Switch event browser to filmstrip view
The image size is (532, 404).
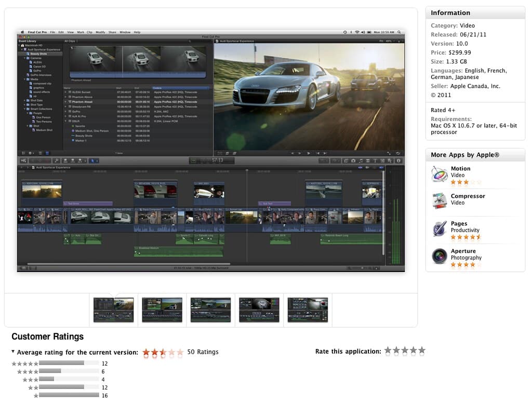click(x=40, y=153)
